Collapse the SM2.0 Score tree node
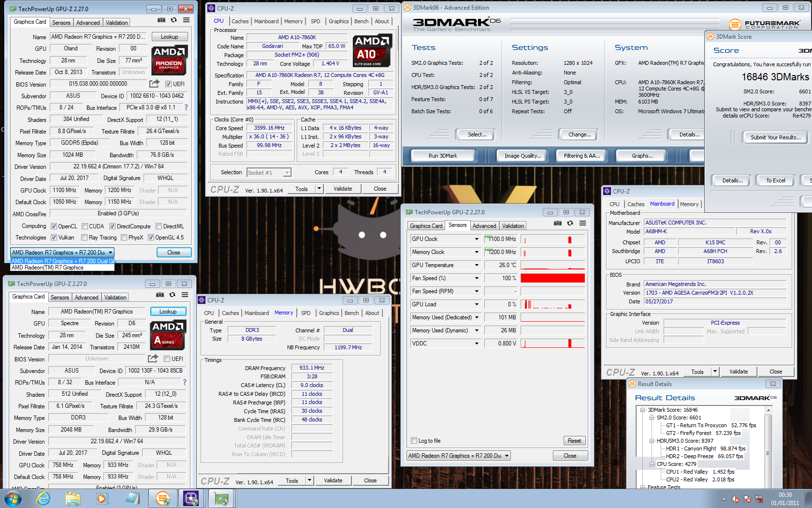The width and height of the screenshot is (812, 508). click(652, 418)
